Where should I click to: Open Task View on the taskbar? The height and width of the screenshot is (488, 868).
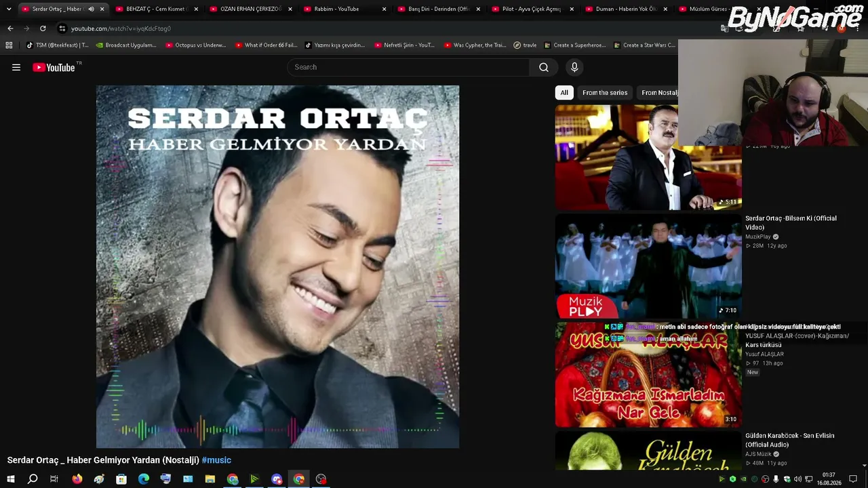(54, 479)
